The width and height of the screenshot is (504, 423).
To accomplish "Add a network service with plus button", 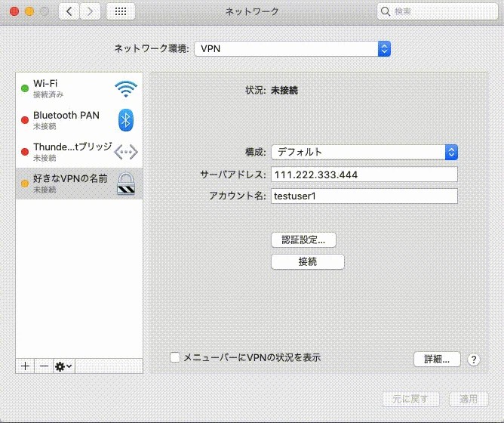I will click(25, 366).
